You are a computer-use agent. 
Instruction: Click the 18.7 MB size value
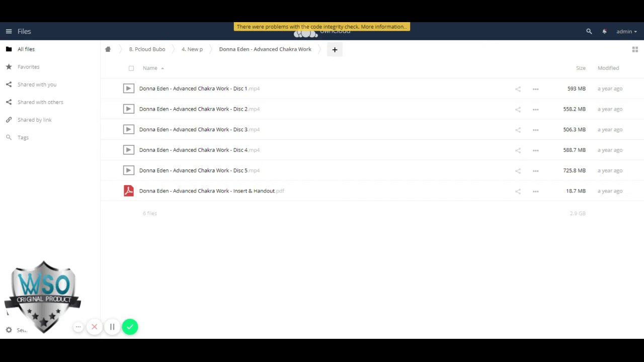[x=576, y=191]
